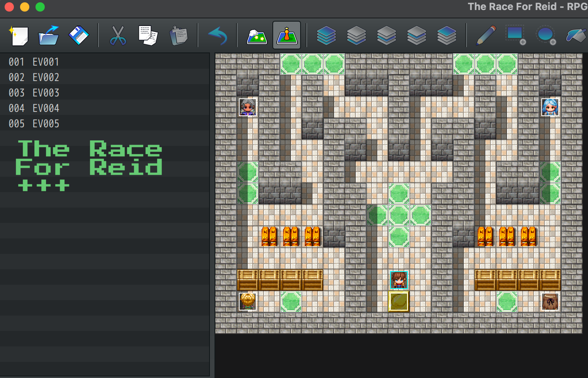Save the project with the floppy disk icon
The image size is (588, 378).
tap(79, 35)
